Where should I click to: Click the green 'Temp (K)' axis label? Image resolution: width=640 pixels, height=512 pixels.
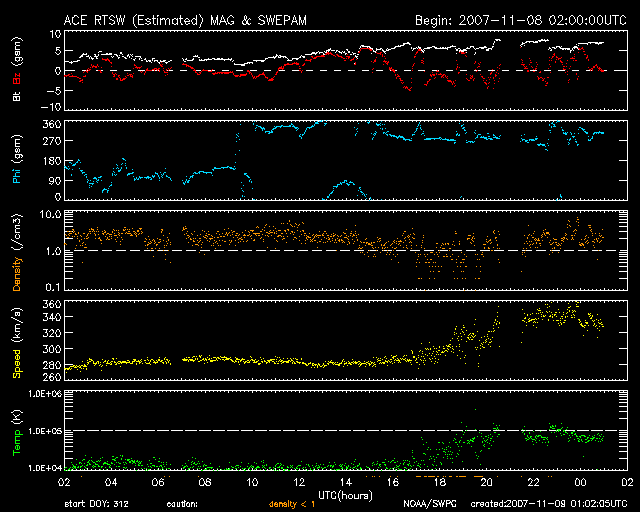[x=17, y=432]
